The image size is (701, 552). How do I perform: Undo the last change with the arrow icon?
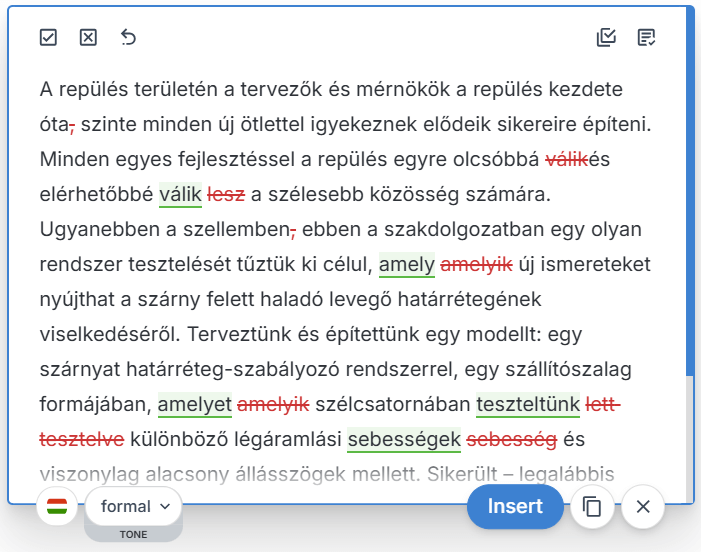tap(128, 38)
